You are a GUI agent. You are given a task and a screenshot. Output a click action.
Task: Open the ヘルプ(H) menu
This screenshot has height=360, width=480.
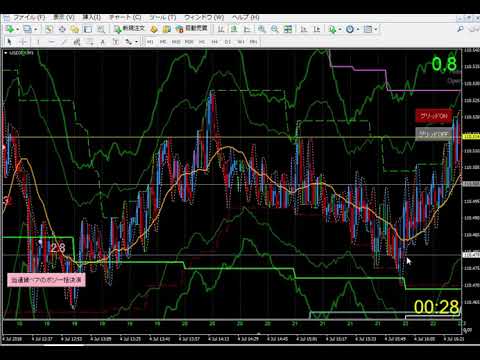tap(246, 17)
